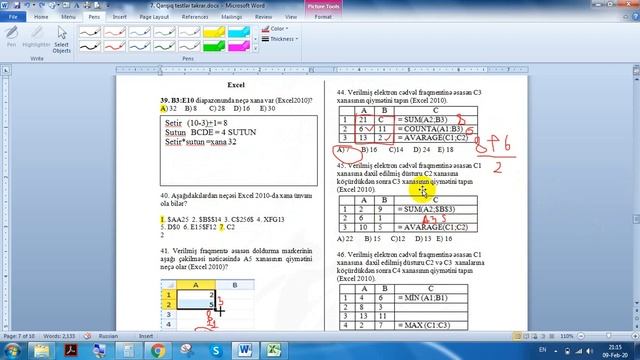Switch to Full Screen Reading view
Image resolution: width=640 pixels, height=360 pixels.
(x=526, y=336)
